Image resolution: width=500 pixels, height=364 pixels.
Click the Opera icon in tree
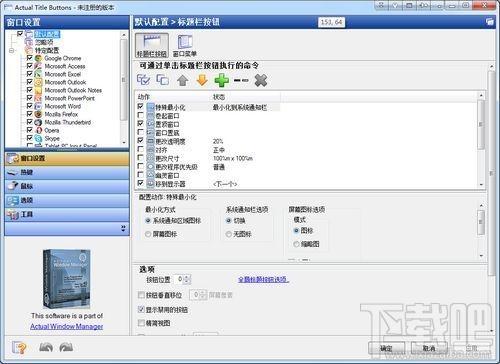39,130
